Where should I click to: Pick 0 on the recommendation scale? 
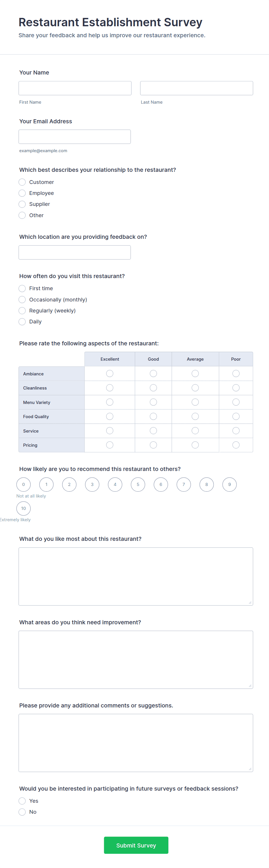click(x=24, y=485)
